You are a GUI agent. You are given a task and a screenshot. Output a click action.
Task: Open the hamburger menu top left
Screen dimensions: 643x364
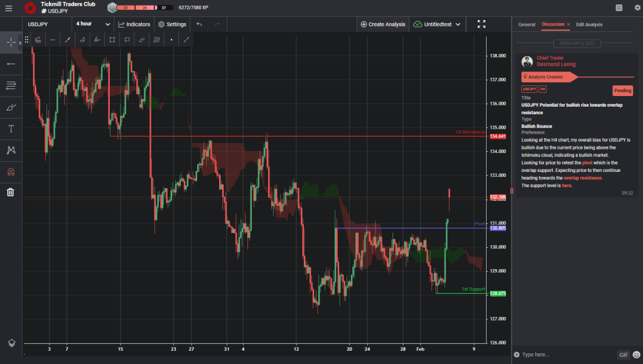click(9, 9)
